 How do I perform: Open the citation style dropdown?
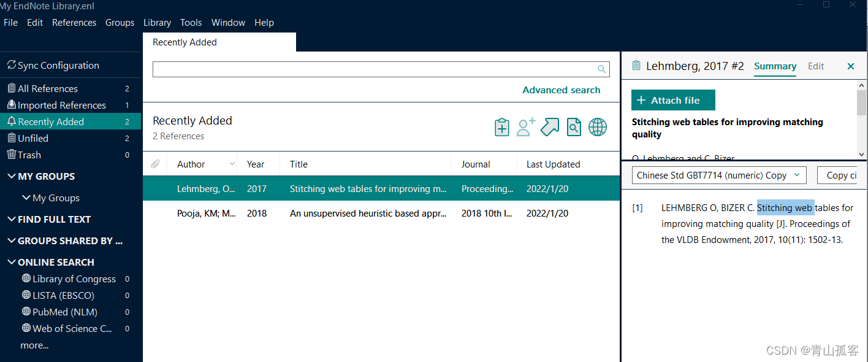click(718, 175)
